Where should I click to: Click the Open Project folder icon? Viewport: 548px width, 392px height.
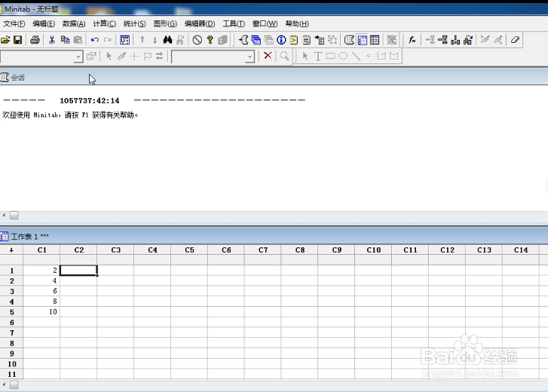5,40
